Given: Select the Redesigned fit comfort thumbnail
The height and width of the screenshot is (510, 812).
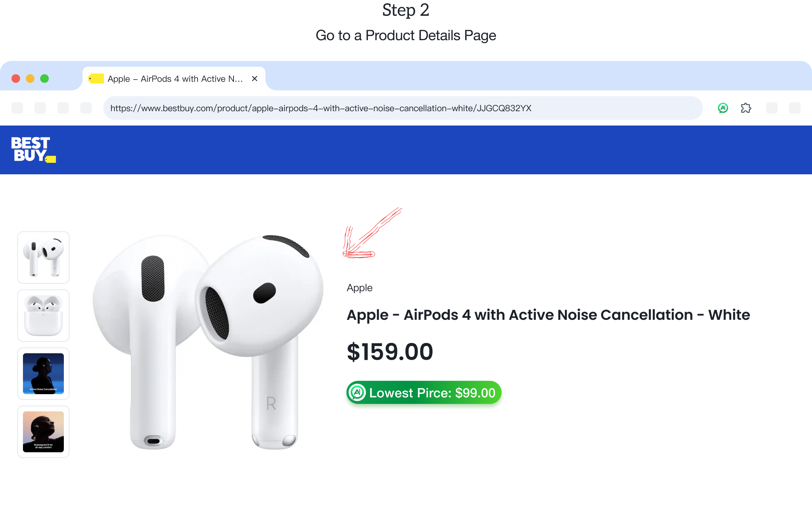Looking at the screenshot, I should pyautogui.click(x=43, y=432).
